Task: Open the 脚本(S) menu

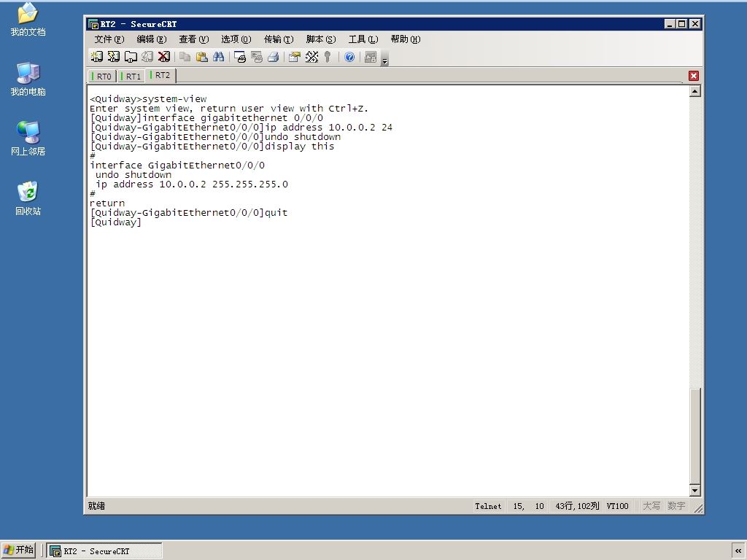Action: coord(321,39)
